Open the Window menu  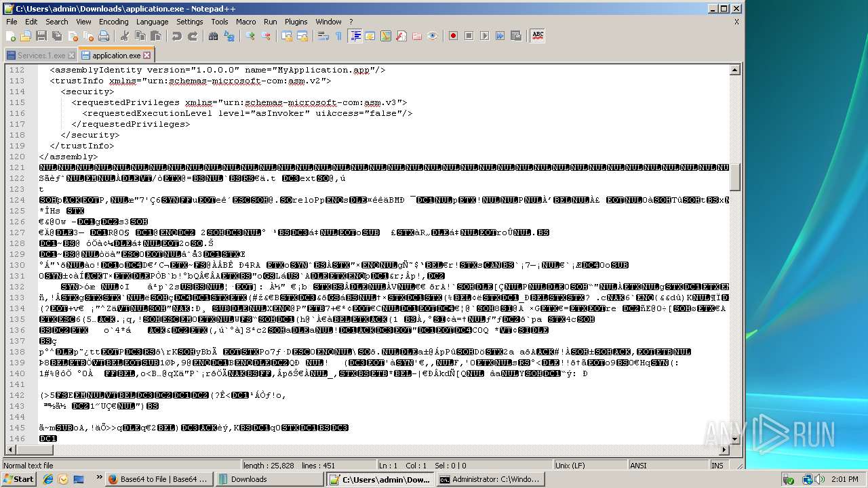point(328,22)
